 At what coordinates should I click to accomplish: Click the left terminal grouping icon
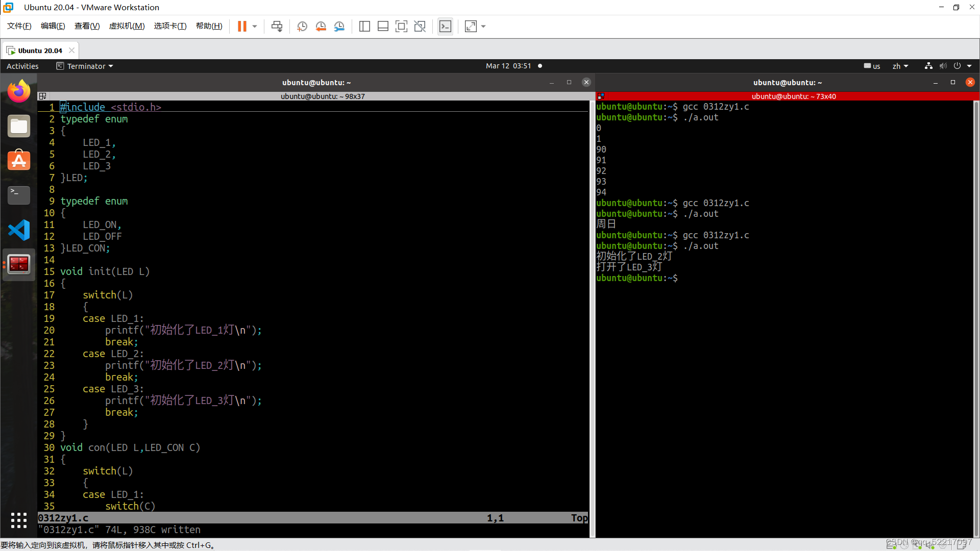point(43,96)
